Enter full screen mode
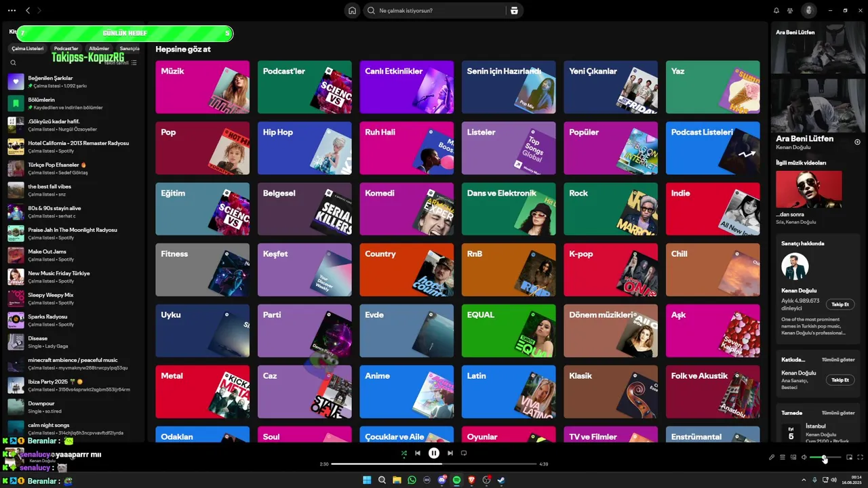Screen dimensions: 868x488 [x=860, y=457]
